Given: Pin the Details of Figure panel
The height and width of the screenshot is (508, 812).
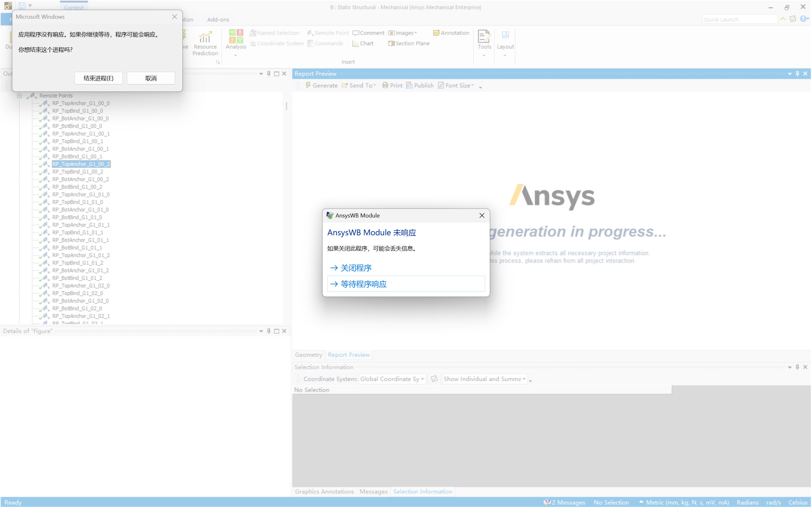Looking at the screenshot, I should coord(269,331).
